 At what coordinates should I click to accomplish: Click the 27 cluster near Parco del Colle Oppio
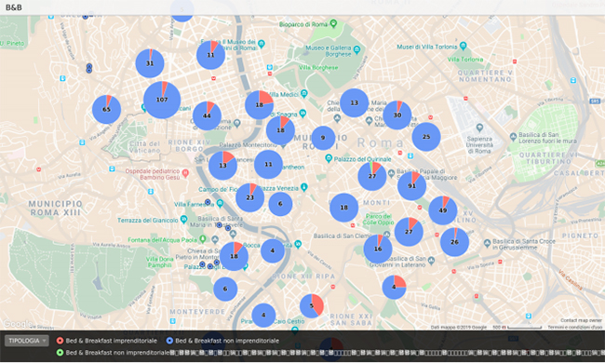coord(409,232)
